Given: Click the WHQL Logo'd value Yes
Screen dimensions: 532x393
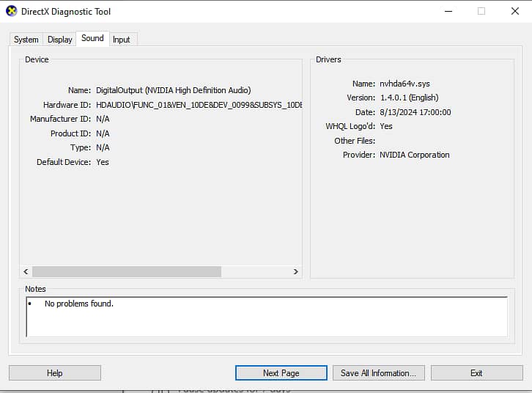Looking at the screenshot, I should (x=386, y=126).
